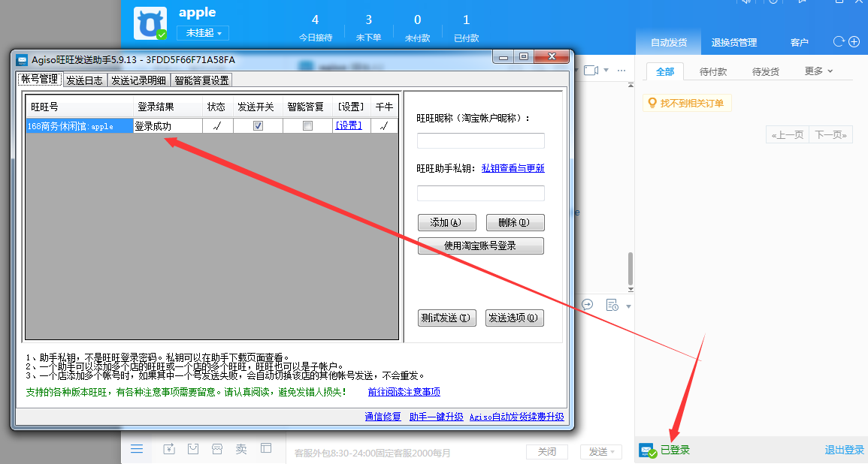Click the 旺旺昵称 input field
Viewport: 868px width, 464px height.
click(x=480, y=140)
